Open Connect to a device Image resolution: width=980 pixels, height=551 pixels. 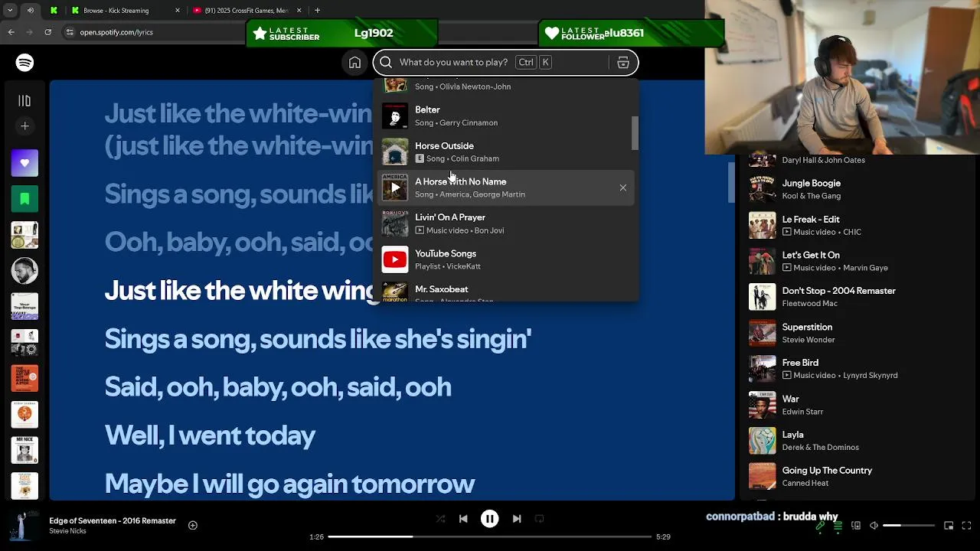point(856,526)
